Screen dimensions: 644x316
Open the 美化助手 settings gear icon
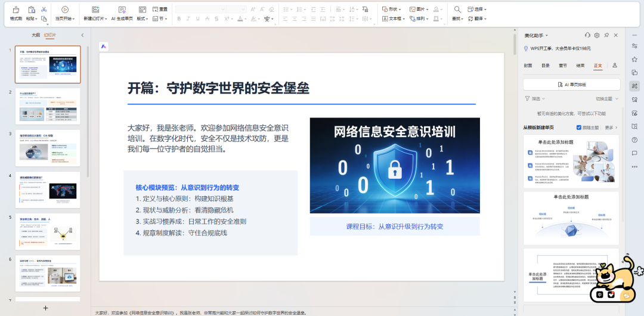[597, 35]
